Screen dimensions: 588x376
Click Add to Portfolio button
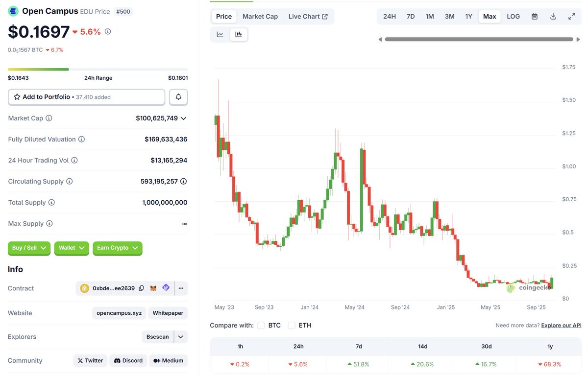coord(86,97)
